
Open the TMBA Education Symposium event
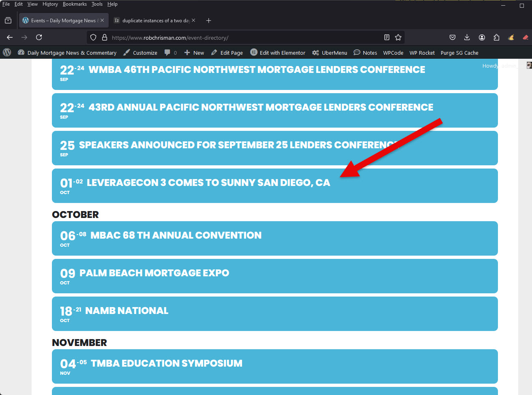coord(275,366)
